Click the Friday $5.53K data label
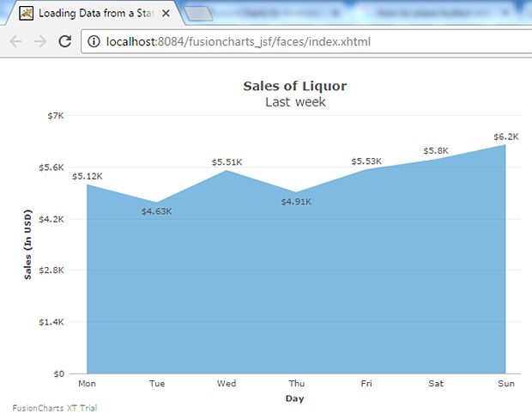Screen dimensions: 532x419 coord(366,161)
